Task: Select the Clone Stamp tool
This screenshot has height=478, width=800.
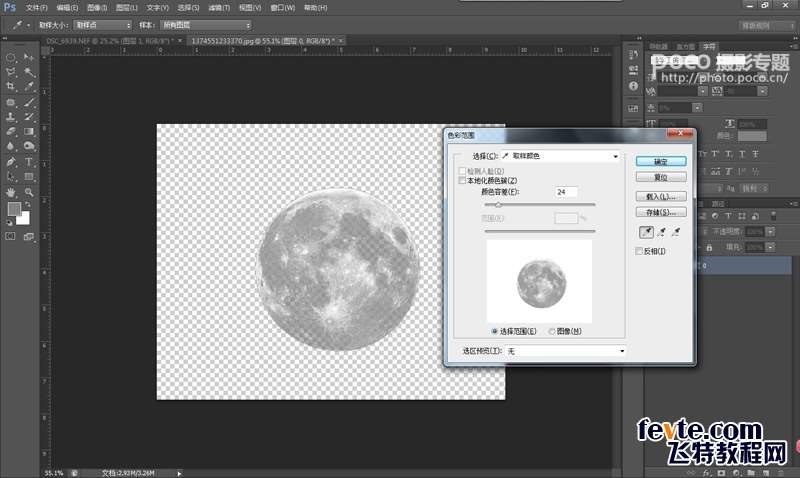Action: (x=11, y=117)
